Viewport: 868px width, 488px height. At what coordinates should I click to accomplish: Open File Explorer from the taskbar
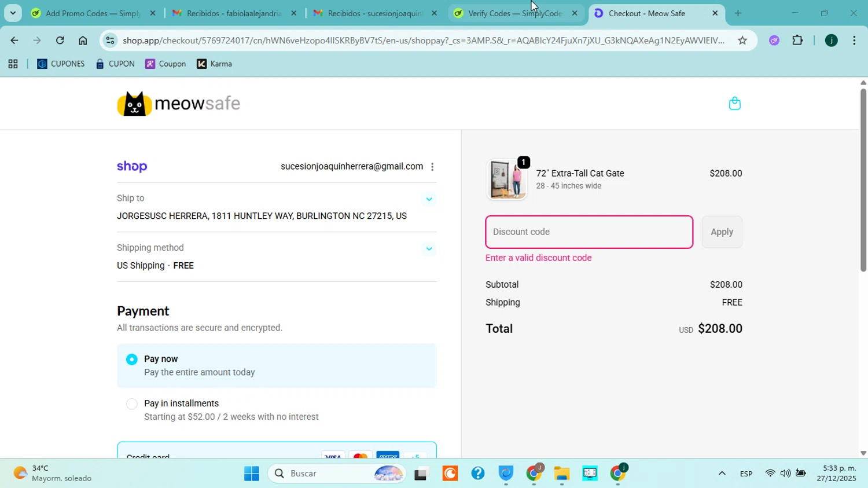[x=562, y=474]
